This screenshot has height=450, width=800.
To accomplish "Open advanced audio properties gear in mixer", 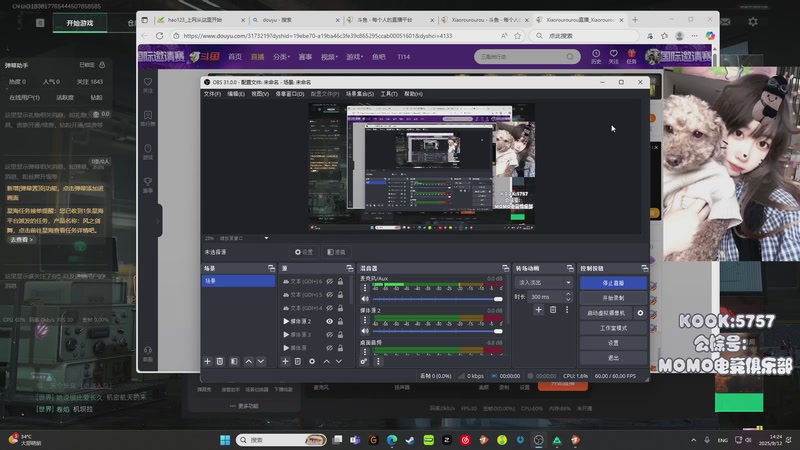I will [x=364, y=361].
